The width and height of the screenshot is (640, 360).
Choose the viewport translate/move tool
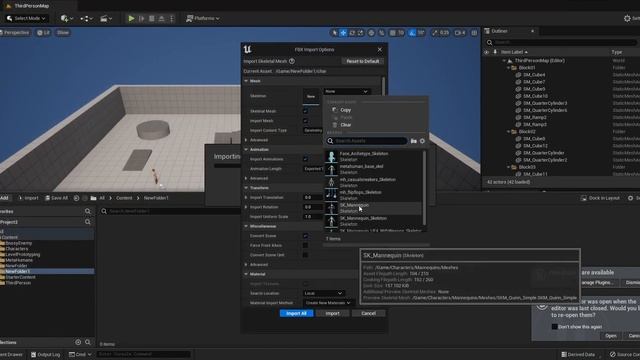click(x=343, y=33)
